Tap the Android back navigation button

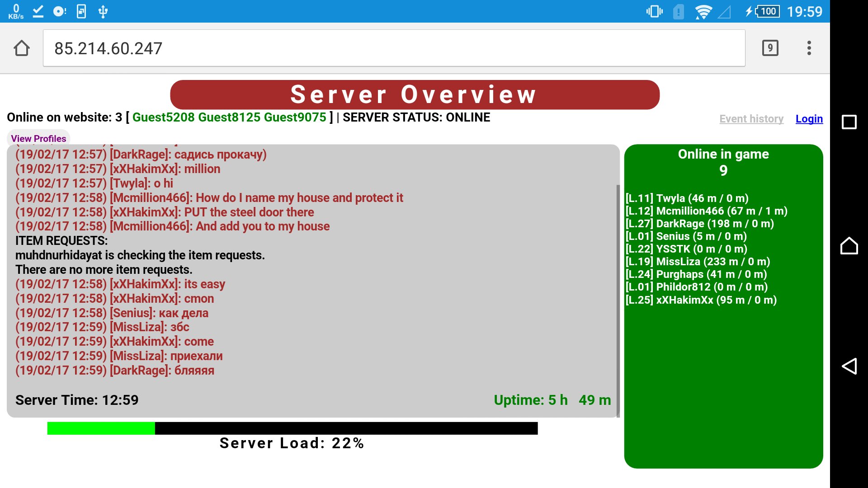pyautogui.click(x=849, y=366)
